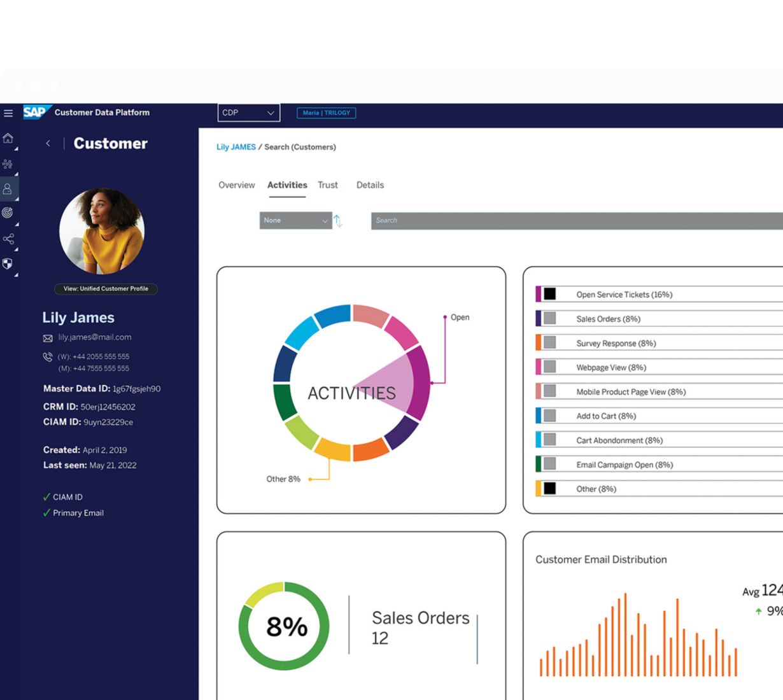Click the Lily JAMES breadcrumb link
The image size is (783, 700).
(236, 147)
